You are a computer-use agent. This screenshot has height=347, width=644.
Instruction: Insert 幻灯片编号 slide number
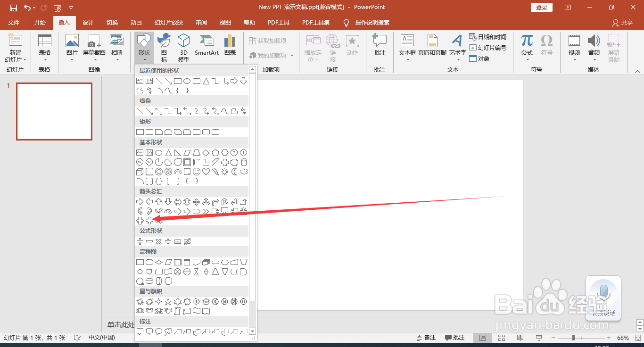pos(488,48)
